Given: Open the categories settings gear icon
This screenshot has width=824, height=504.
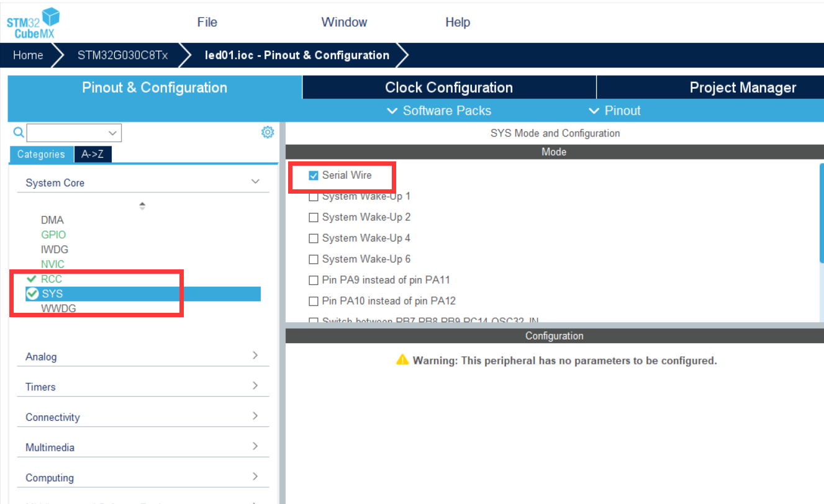Looking at the screenshot, I should 268,132.
